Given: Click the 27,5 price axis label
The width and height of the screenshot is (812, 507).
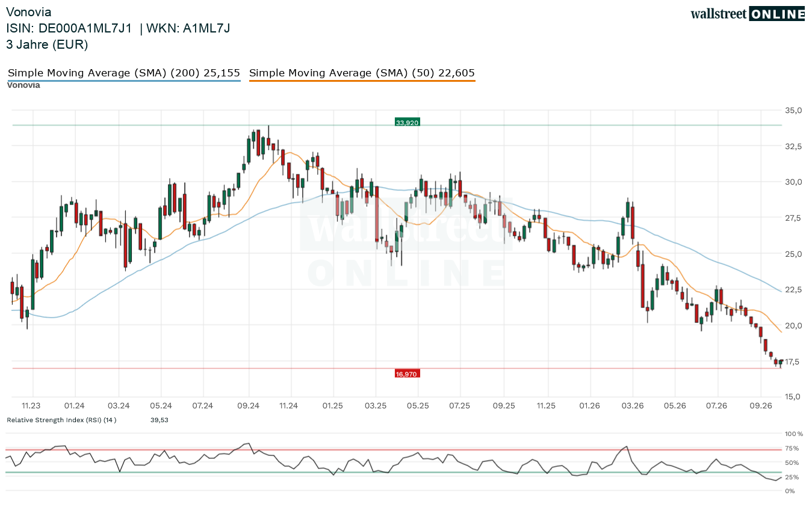Looking at the screenshot, I should pyautogui.click(x=793, y=218).
